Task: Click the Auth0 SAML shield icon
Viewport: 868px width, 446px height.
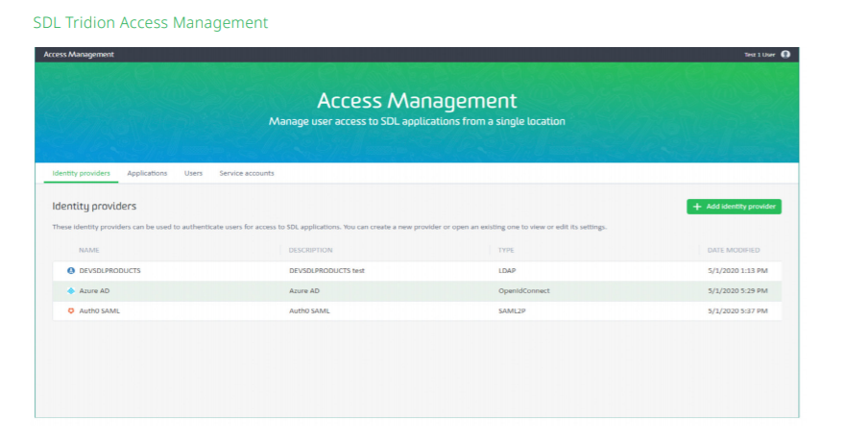Action: (71, 310)
